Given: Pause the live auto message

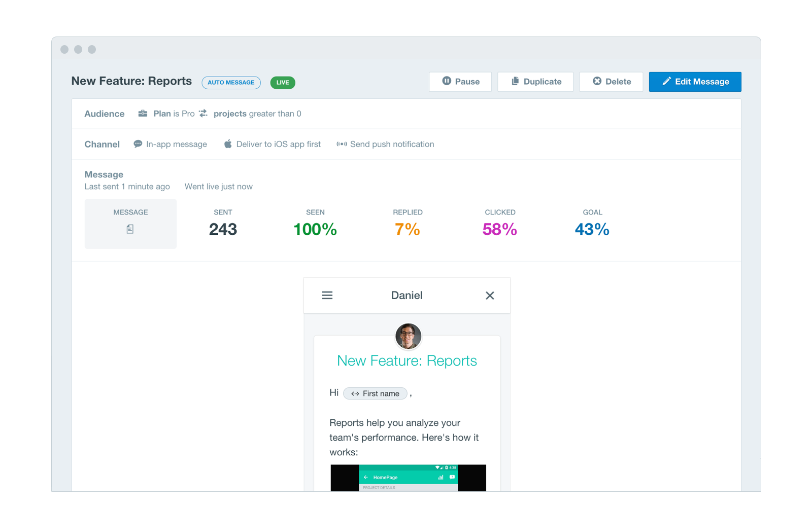Looking at the screenshot, I should 460,82.
